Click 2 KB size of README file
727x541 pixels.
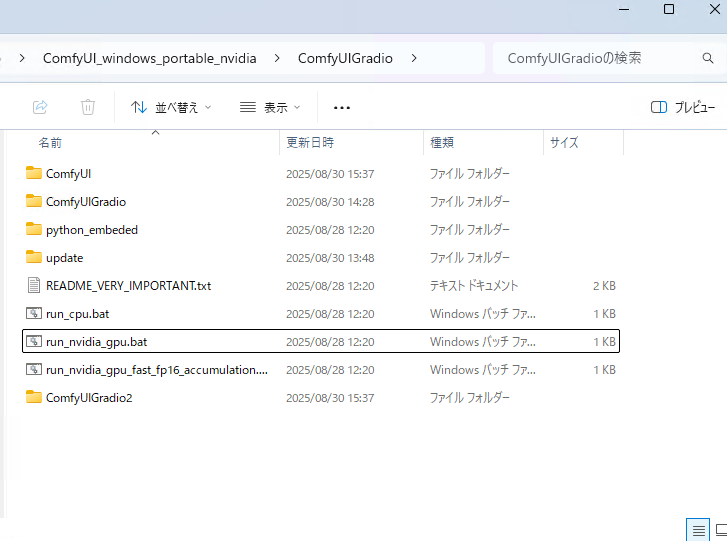point(604,286)
